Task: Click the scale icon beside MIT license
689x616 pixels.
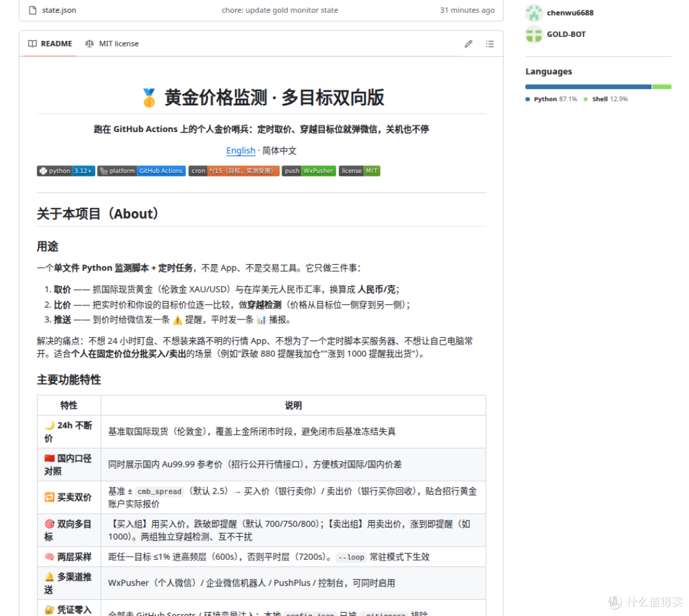Action: coord(89,43)
